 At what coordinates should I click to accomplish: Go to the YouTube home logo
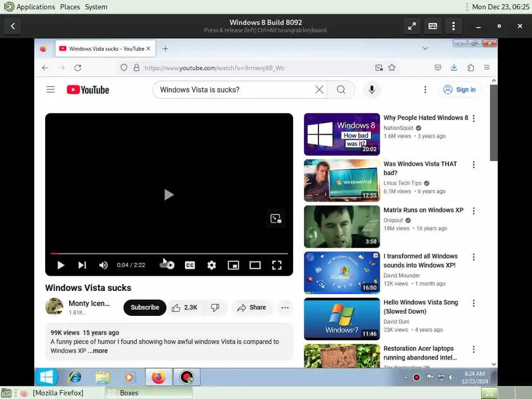88,89
